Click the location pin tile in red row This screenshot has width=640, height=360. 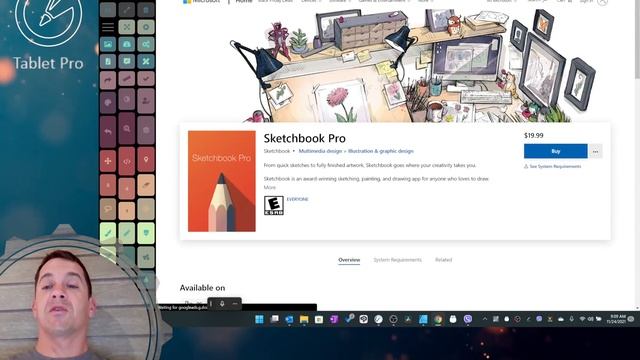[x=146, y=160]
